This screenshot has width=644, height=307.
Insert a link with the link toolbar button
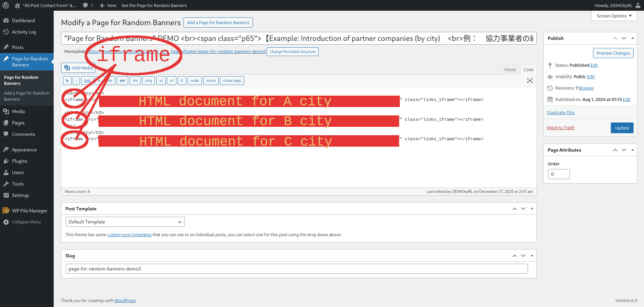pyautogui.click(x=87, y=81)
